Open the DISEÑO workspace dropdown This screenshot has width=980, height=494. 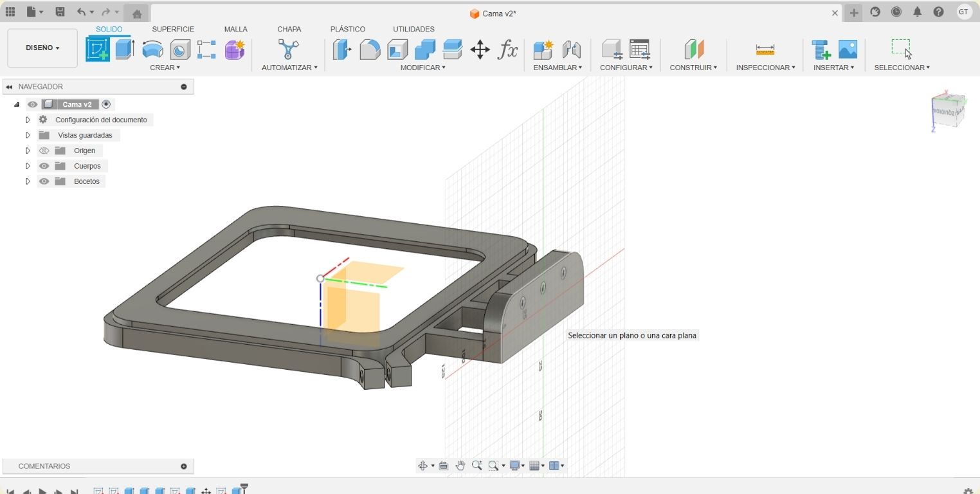click(x=42, y=48)
